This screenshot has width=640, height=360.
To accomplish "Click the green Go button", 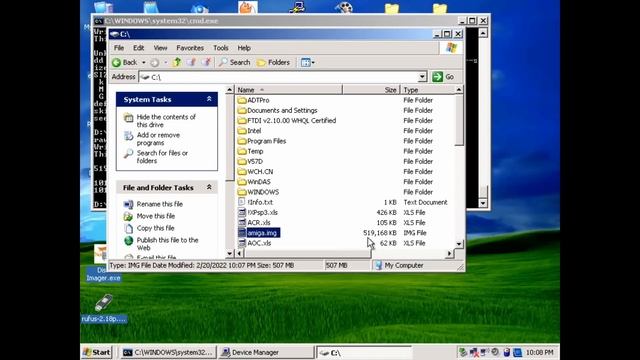I will [443, 77].
